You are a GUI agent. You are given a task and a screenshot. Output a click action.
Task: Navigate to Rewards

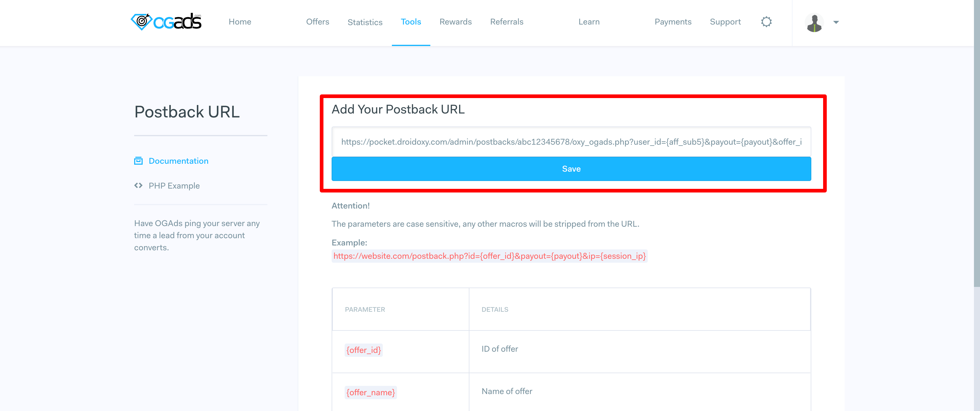tap(455, 22)
